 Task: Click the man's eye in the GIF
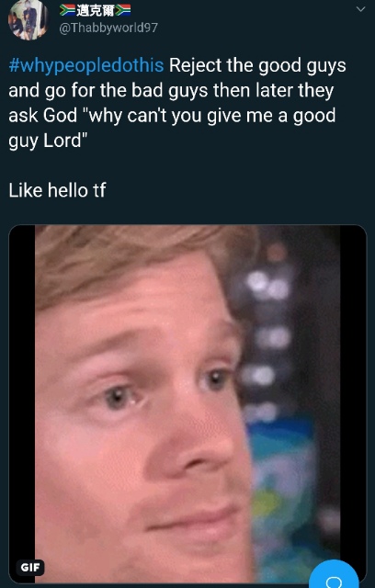117,397
